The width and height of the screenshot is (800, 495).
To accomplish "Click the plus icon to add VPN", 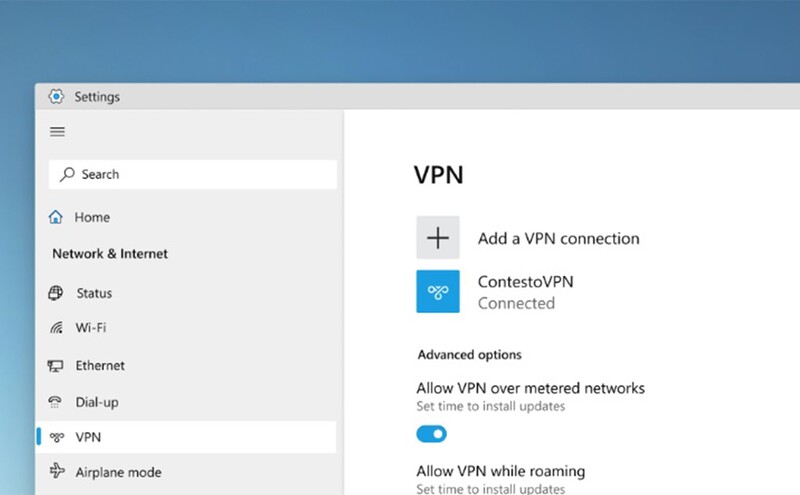I will 438,238.
